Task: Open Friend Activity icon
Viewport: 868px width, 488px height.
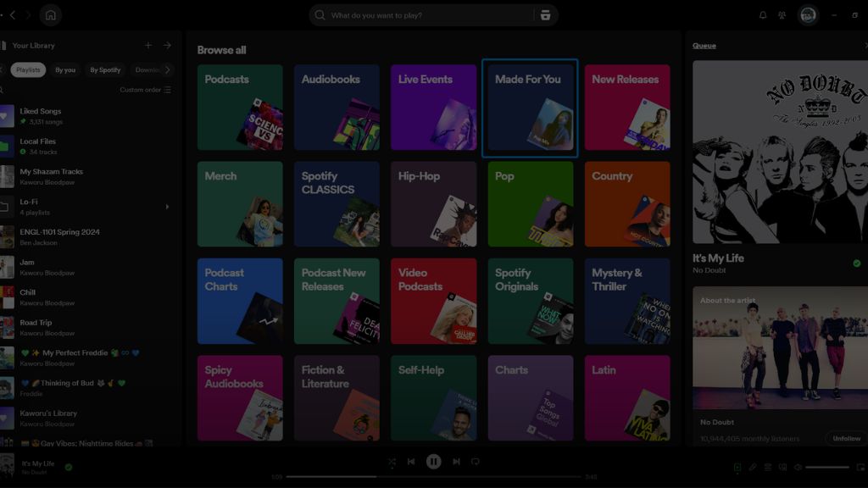Action: click(x=782, y=15)
